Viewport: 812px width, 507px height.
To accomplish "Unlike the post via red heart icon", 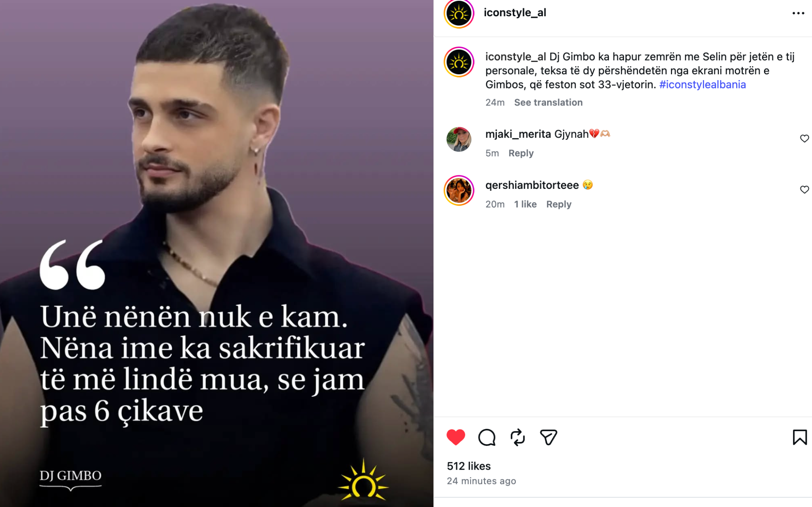I will click(456, 437).
